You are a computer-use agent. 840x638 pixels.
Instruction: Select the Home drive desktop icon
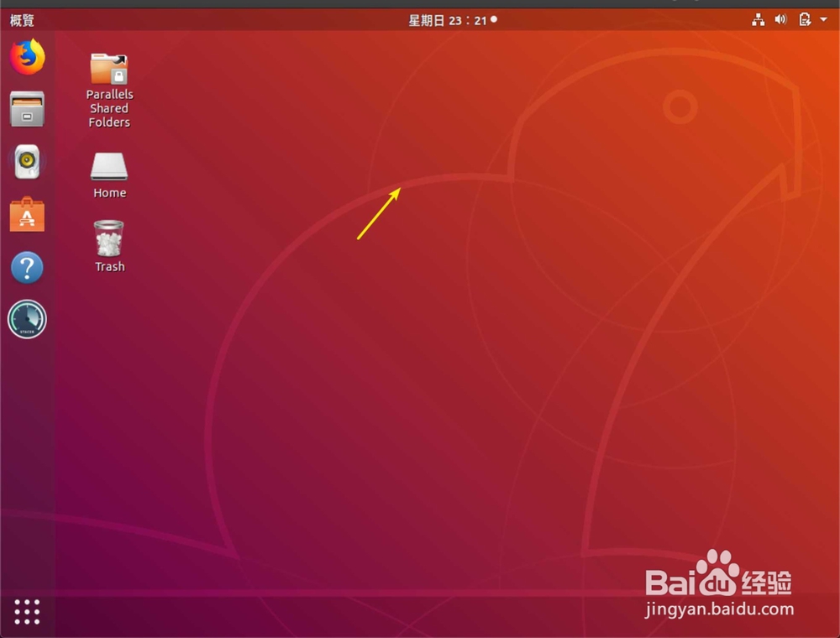[109, 175]
